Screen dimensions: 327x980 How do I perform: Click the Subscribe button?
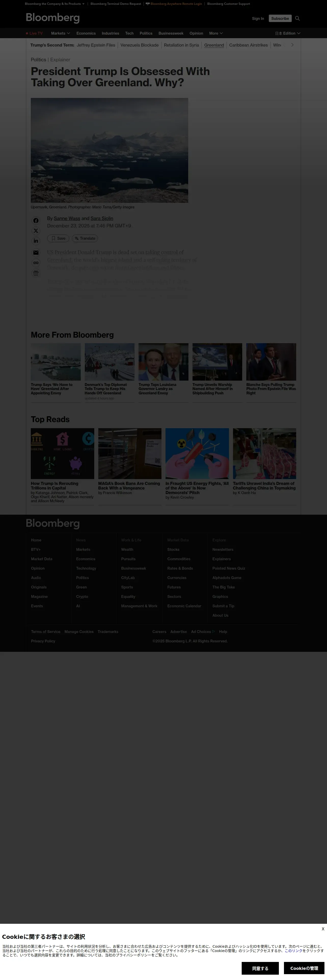(280, 18)
